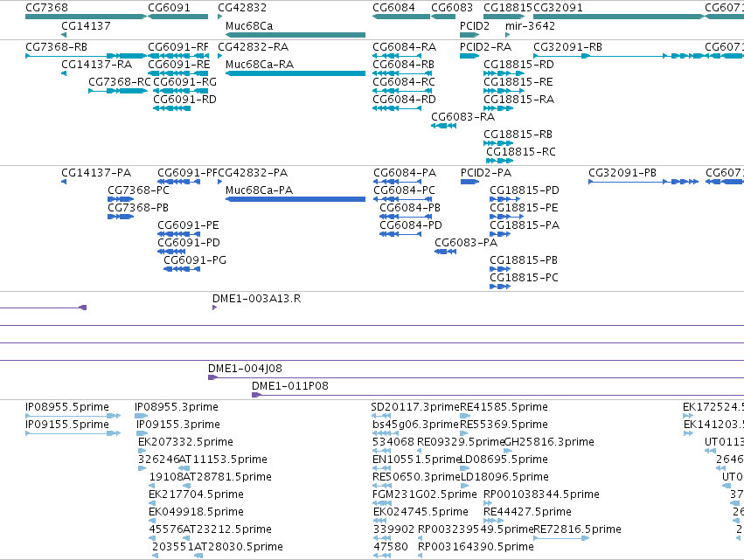Select protein PCID2-PA

[486, 173]
